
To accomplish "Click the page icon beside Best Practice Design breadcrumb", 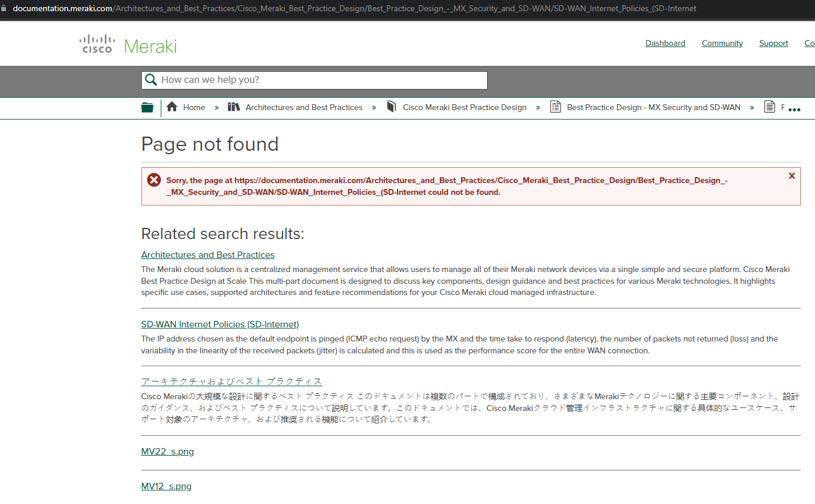I will click(x=555, y=107).
